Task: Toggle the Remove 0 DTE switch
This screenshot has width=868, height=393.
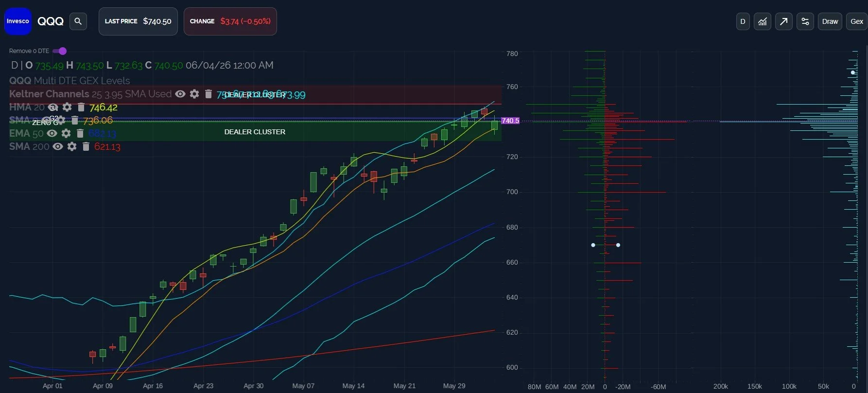Action: (x=59, y=51)
